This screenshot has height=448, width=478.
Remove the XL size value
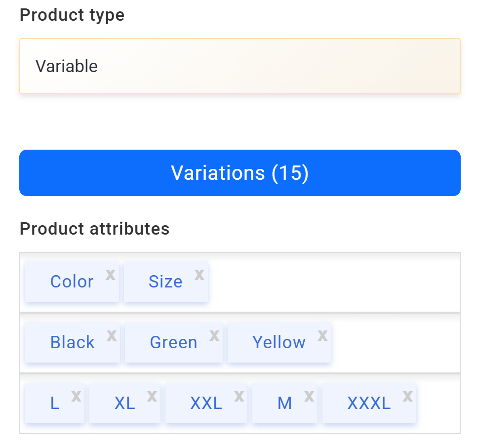pos(152,396)
